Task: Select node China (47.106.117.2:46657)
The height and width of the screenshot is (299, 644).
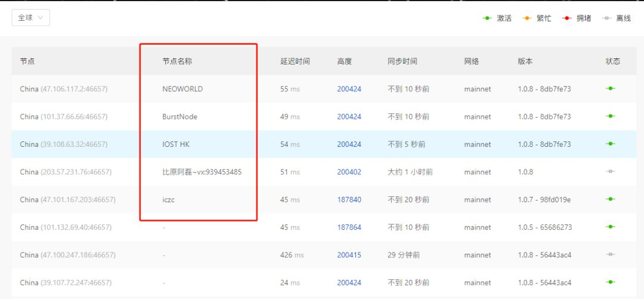Action: (x=64, y=89)
